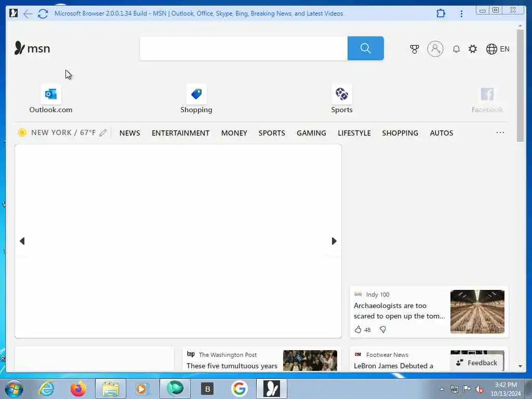Open the Action Center flag icon

[467, 389]
